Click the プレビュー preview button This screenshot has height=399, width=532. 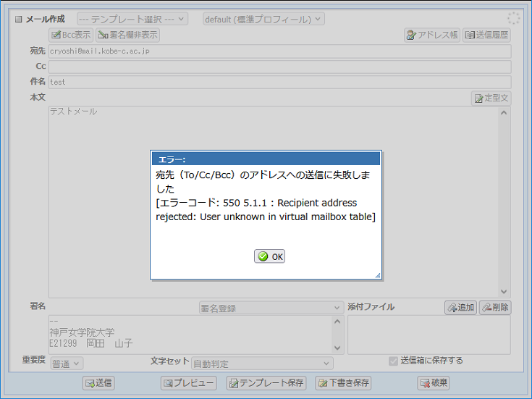point(189,383)
